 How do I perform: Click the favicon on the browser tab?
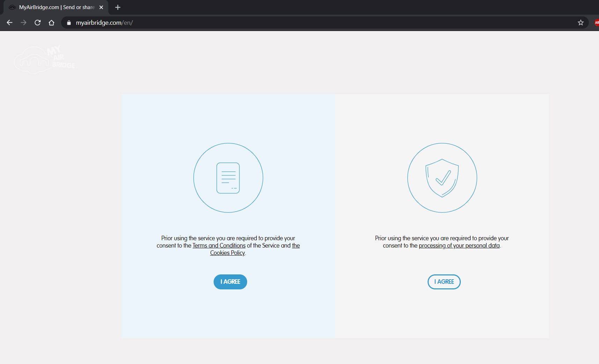click(12, 7)
